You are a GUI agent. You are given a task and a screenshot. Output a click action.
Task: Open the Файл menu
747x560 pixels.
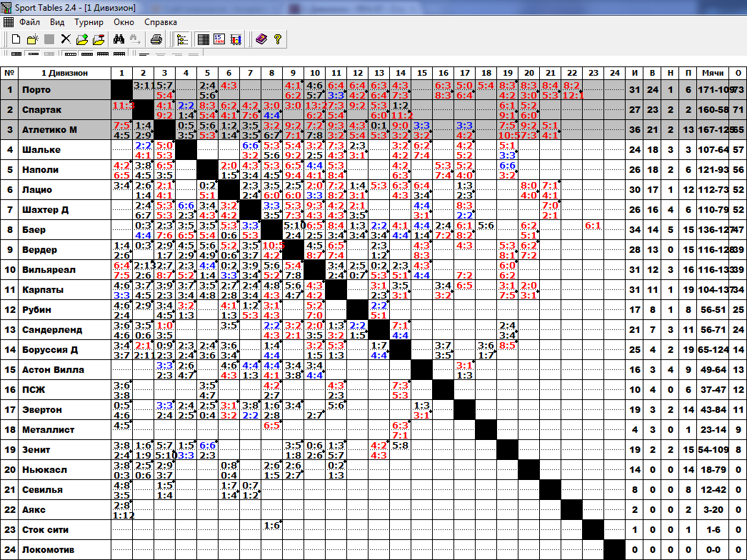[29, 22]
